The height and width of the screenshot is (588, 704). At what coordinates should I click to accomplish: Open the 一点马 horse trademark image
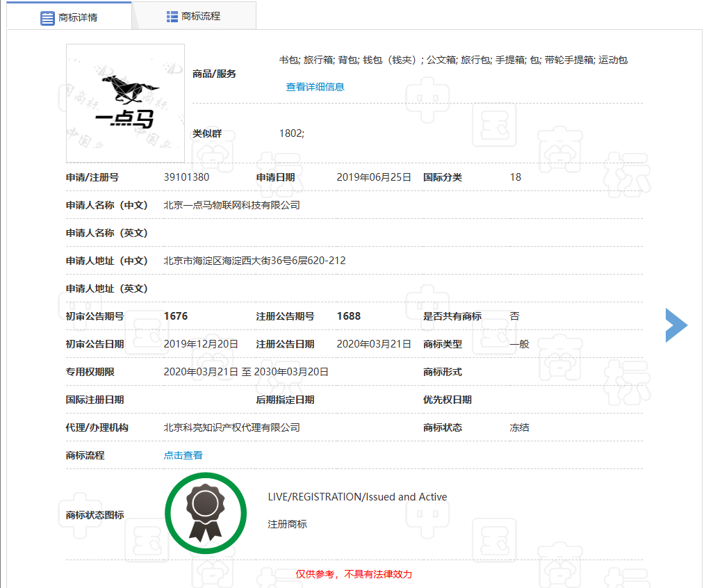click(x=125, y=103)
